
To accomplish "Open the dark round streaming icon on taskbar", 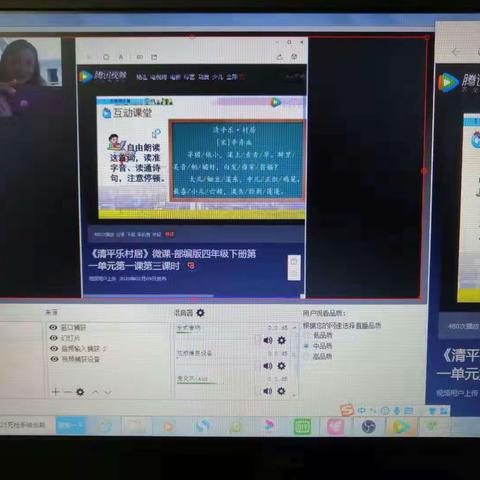I will tap(368, 427).
